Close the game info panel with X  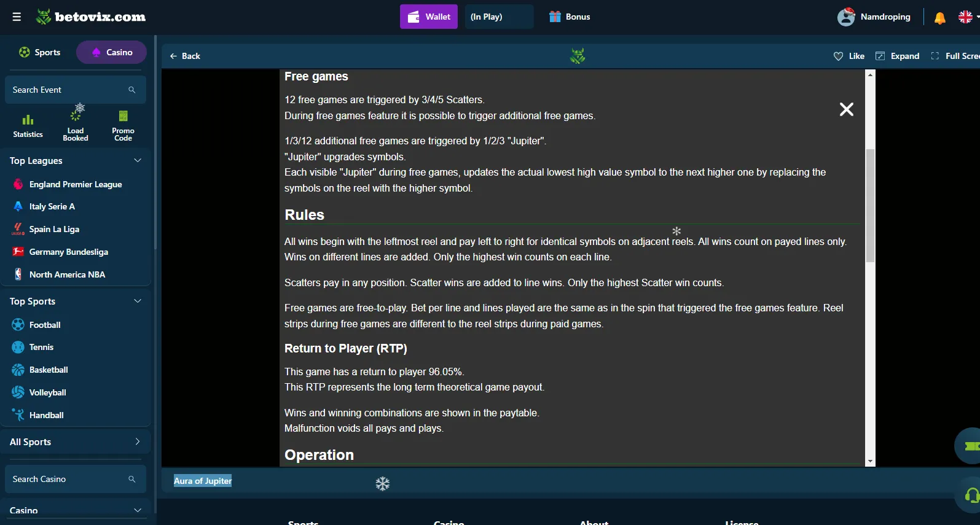tap(846, 109)
